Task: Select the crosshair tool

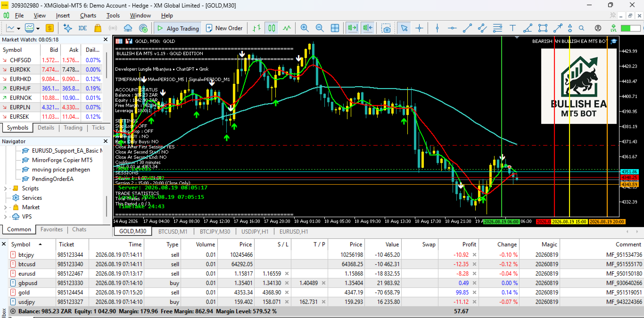Action: [x=419, y=28]
